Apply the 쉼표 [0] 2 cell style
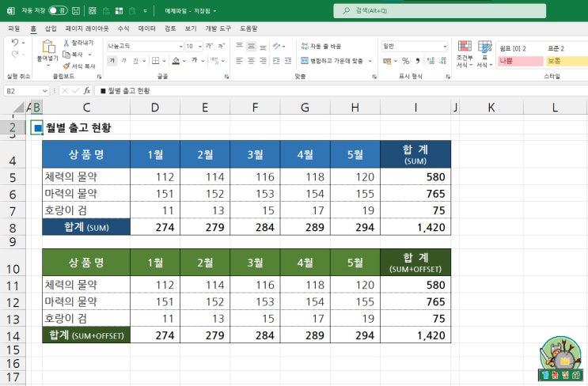Screen dimensions: 588x386 (x=521, y=48)
